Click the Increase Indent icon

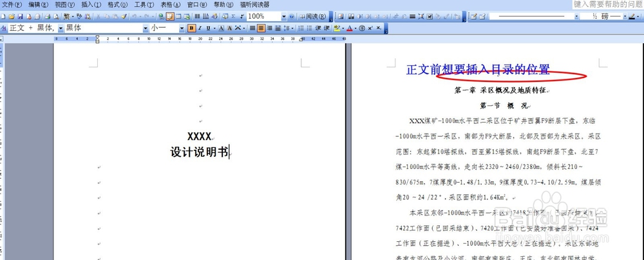click(327, 28)
